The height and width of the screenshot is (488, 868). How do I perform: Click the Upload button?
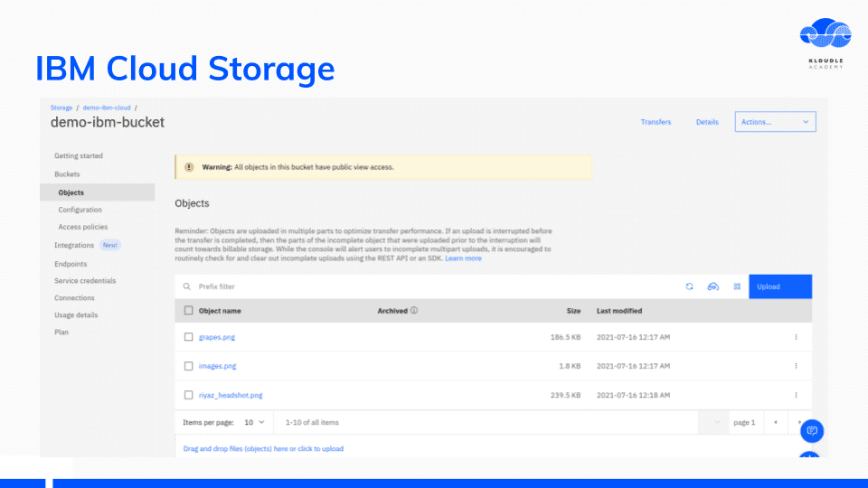click(x=780, y=286)
